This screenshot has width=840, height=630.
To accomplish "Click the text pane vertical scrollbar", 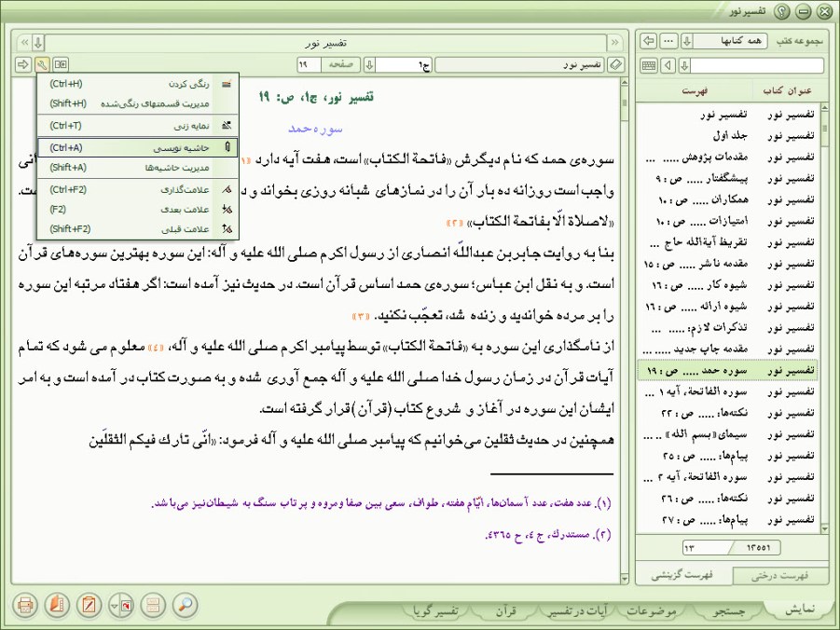I will coord(624,331).
